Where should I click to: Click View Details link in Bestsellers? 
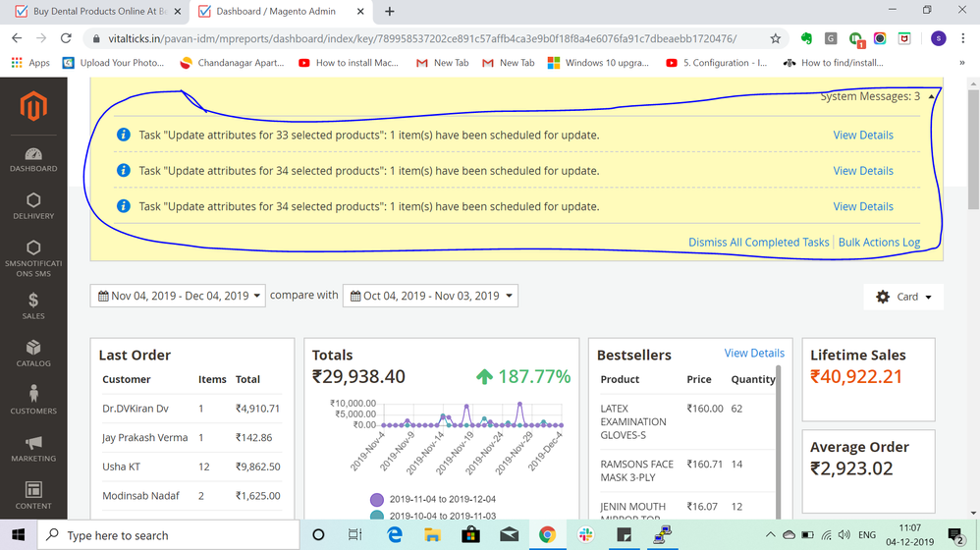click(754, 354)
